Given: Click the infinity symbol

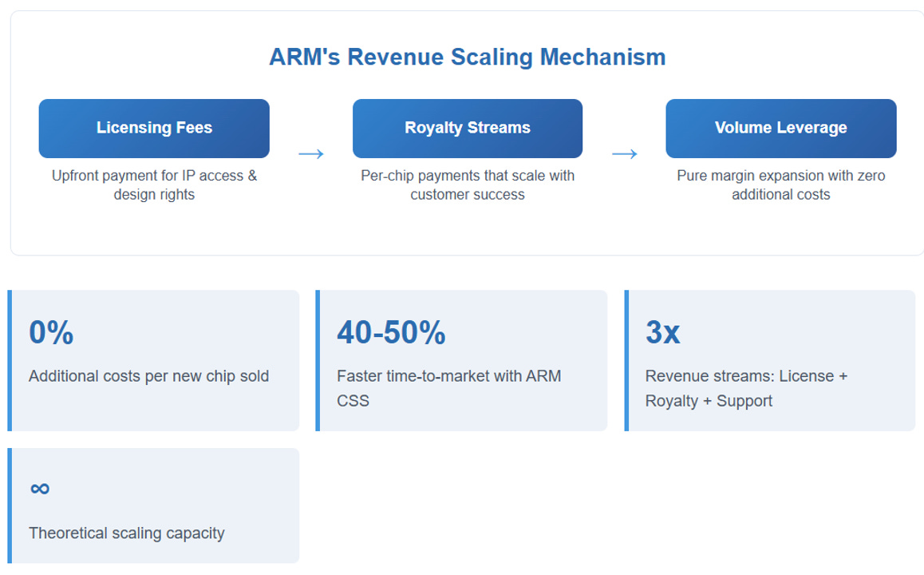Looking at the screenshot, I should (x=40, y=489).
